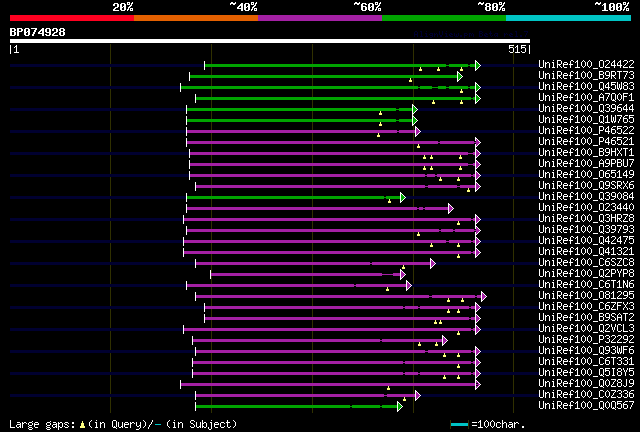The width and height of the screenshot is (640, 432).
Task: Click the purple arrowhead ending the C0Z336 alignment
Action: point(418,396)
